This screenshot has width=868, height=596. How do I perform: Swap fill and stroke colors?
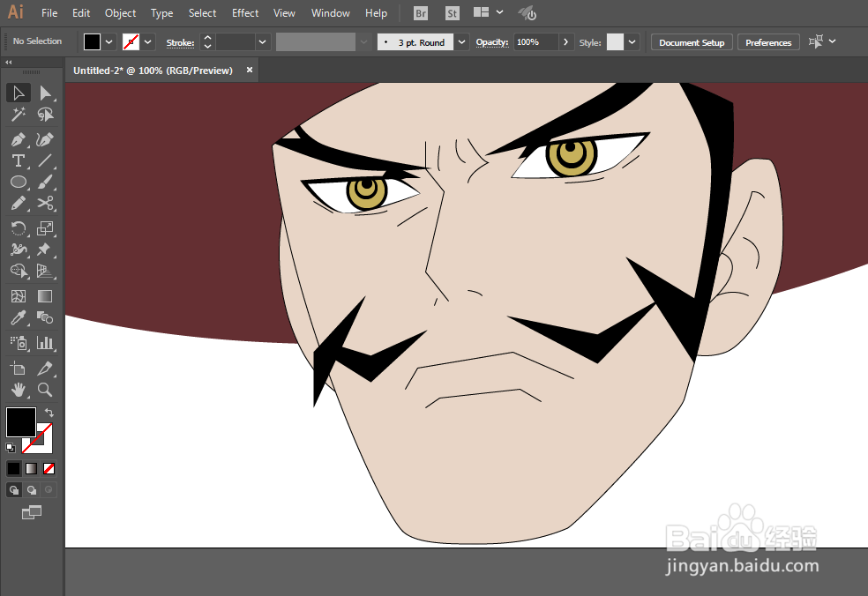(x=49, y=413)
